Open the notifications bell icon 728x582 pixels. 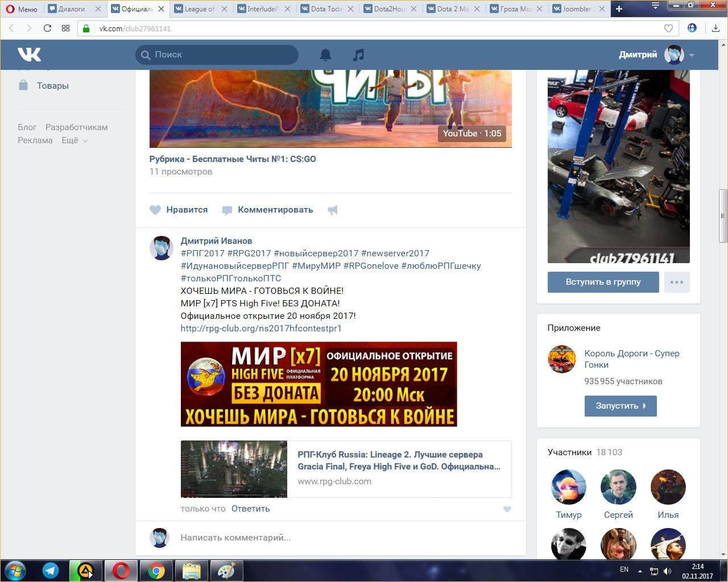click(x=325, y=55)
